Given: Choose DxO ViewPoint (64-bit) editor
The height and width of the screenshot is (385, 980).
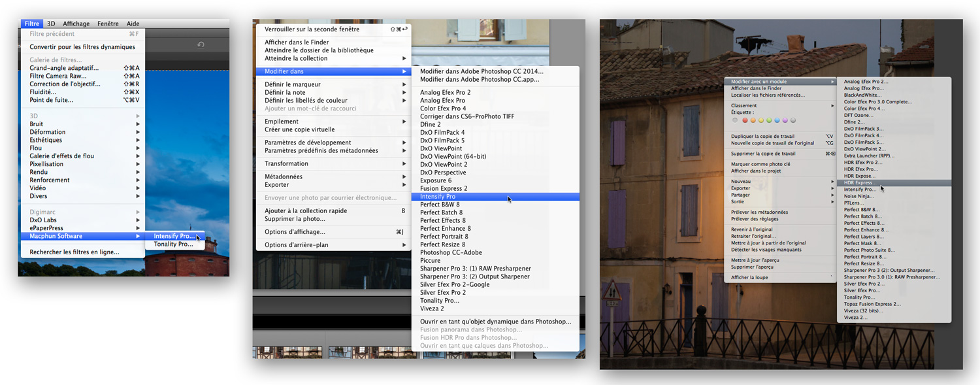Looking at the screenshot, I should point(495,156).
